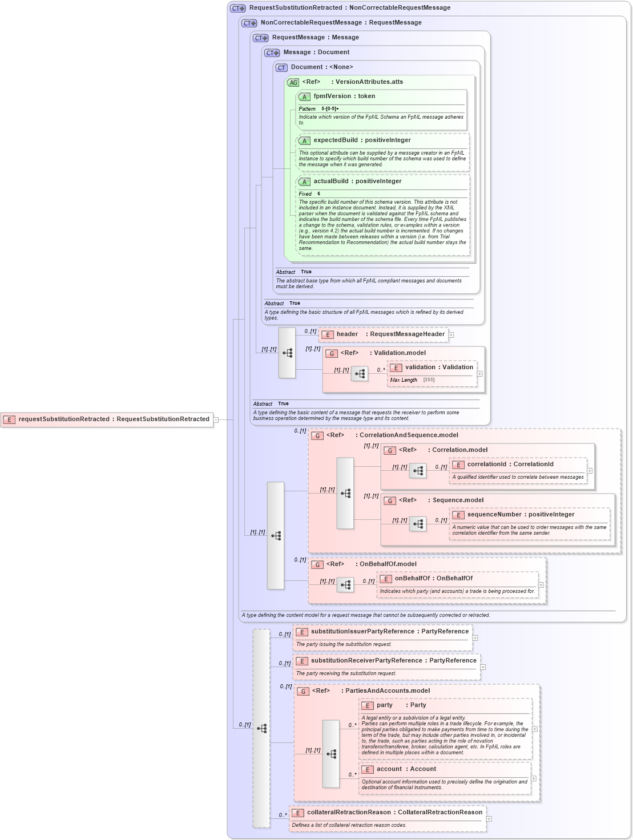The image size is (633, 840).
Task: Click the A icon of expectedBuild attribute
Action: click(x=304, y=140)
